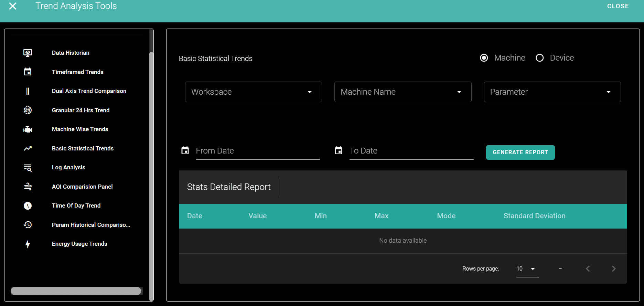Click the Time Of Day Trend clock icon
This screenshot has height=306, width=644.
coord(28,206)
